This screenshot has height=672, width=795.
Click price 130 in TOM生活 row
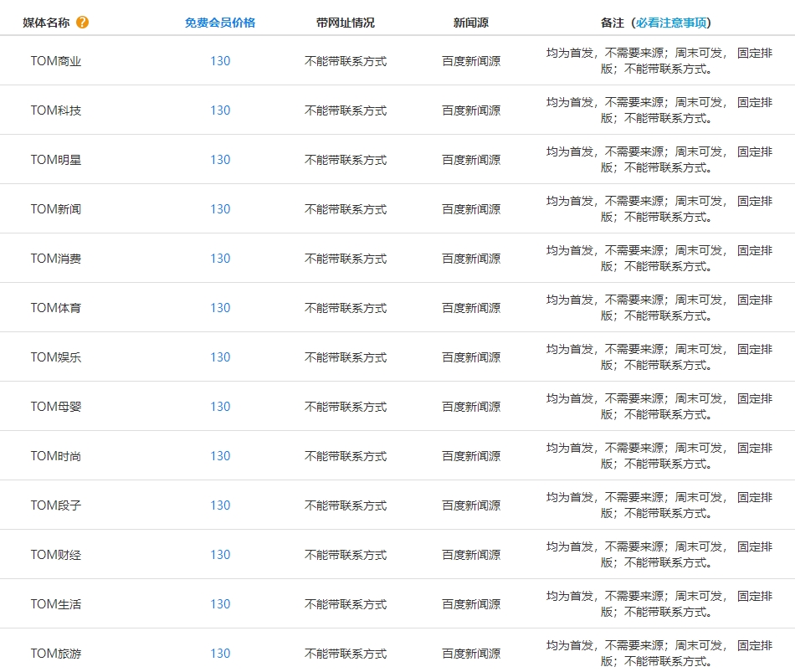pos(220,604)
